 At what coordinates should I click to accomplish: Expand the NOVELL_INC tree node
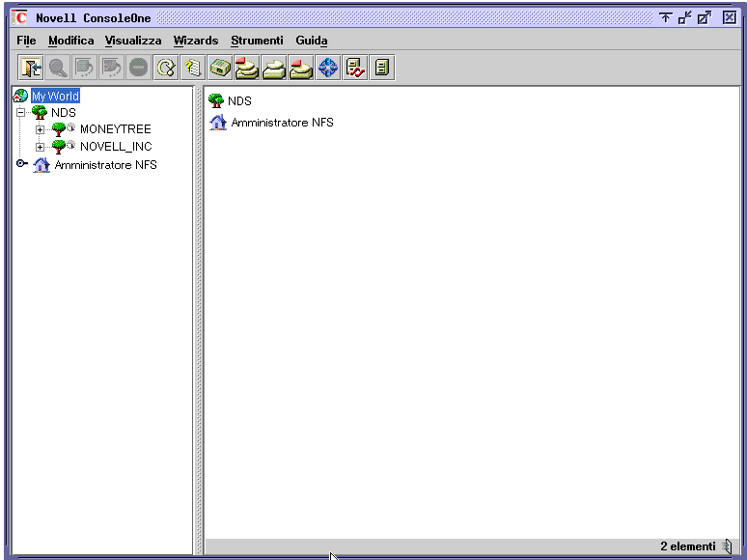point(40,148)
